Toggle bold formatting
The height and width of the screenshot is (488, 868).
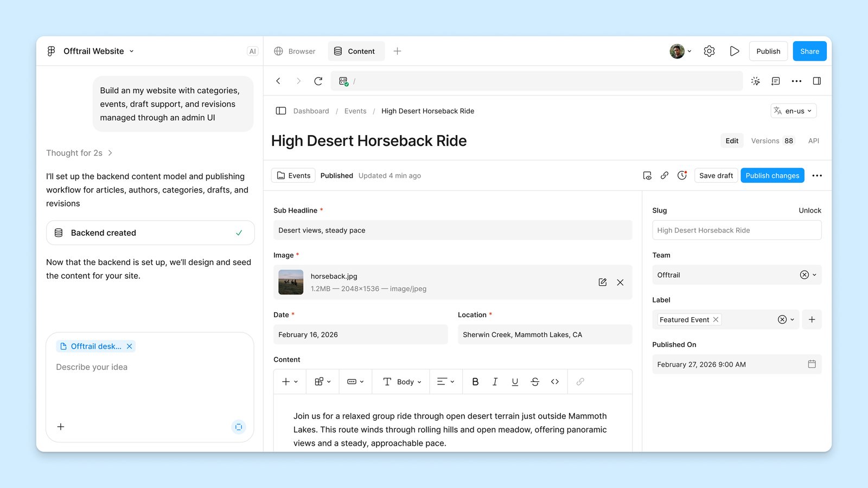(475, 382)
